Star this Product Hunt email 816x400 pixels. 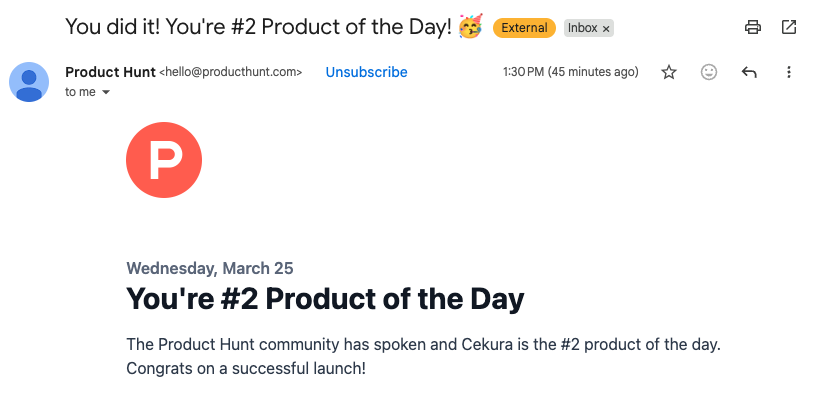(x=669, y=72)
